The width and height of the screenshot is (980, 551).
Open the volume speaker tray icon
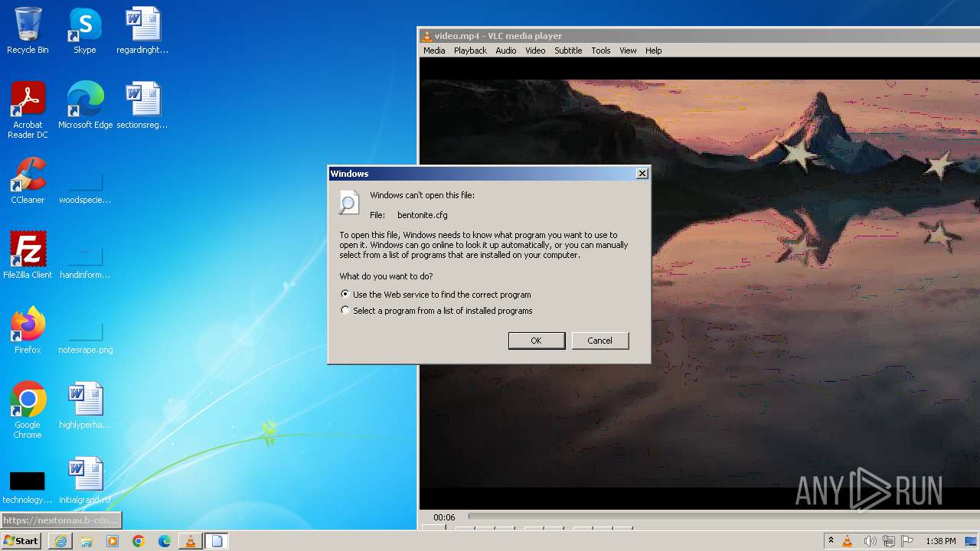pos(870,541)
